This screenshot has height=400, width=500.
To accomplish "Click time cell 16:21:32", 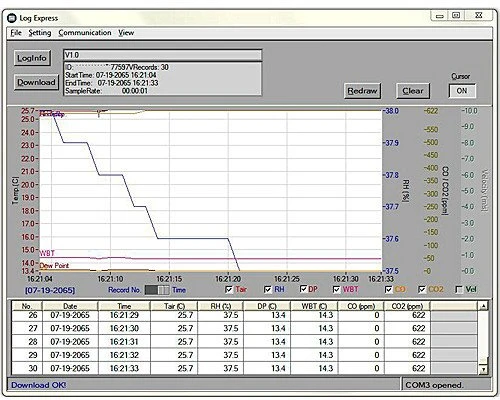I will (124, 355).
